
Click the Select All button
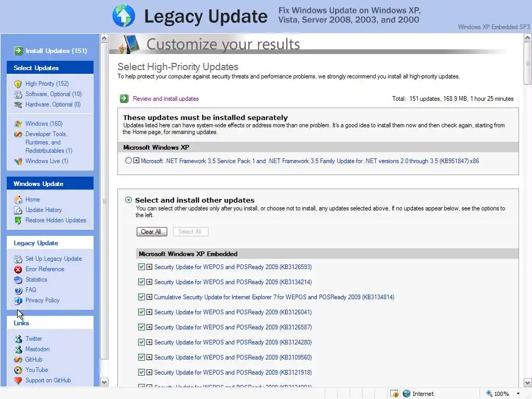tap(190, 232)
